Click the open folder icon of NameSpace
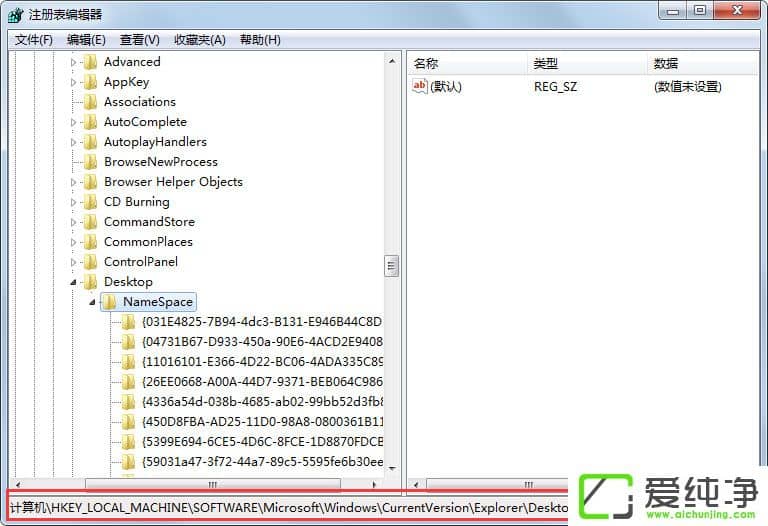The image size is (768, 526). click(109, 302)
